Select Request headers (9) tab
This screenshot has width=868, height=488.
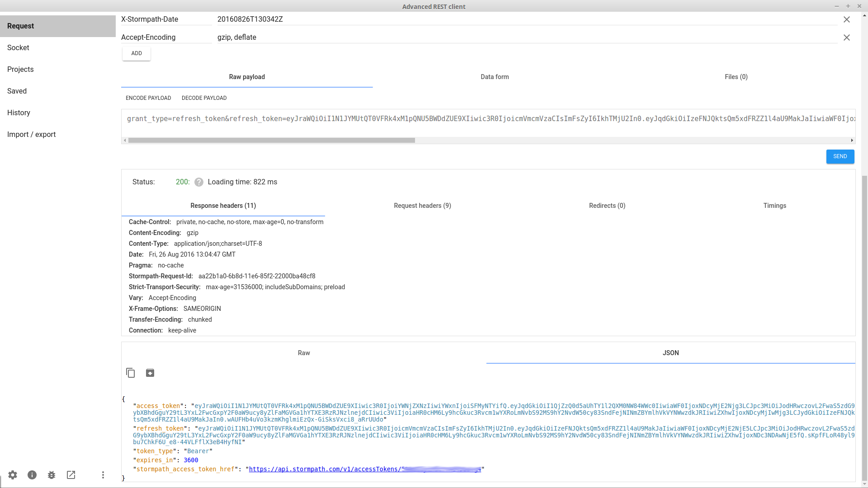(x=422, y=206)
